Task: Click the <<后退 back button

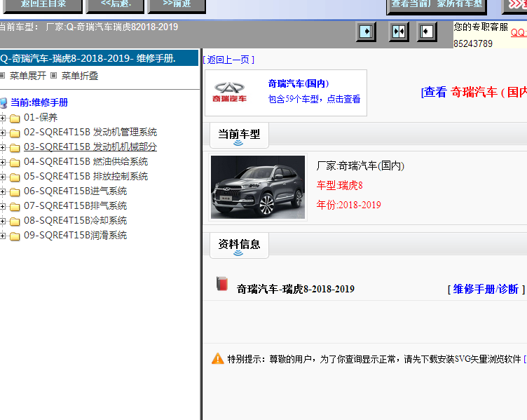Action: (115, 6)
